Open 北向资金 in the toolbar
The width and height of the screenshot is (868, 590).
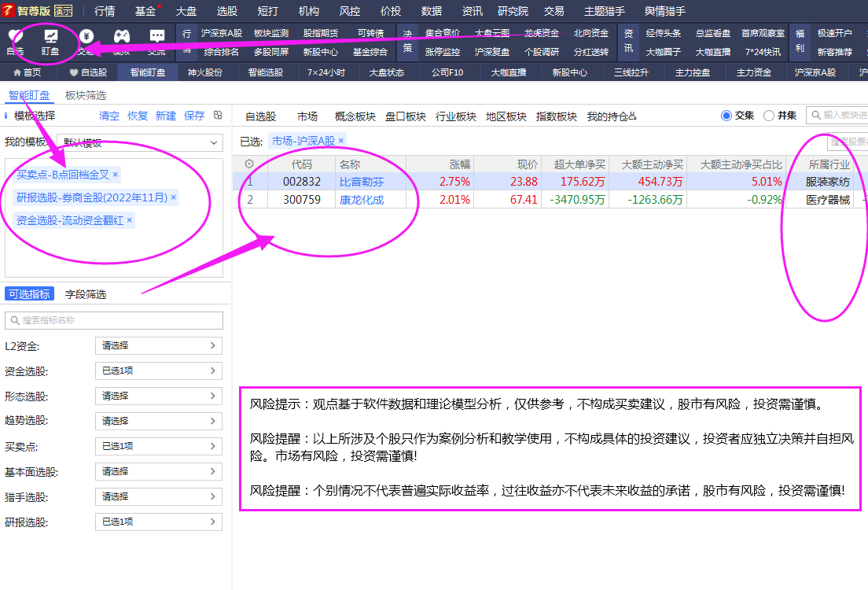point(590,33)
